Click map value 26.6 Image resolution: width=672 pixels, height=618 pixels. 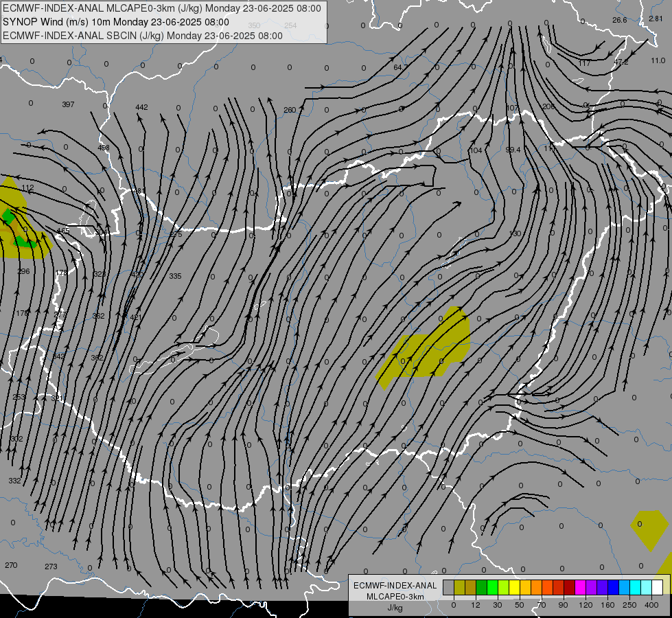point(620,20)
